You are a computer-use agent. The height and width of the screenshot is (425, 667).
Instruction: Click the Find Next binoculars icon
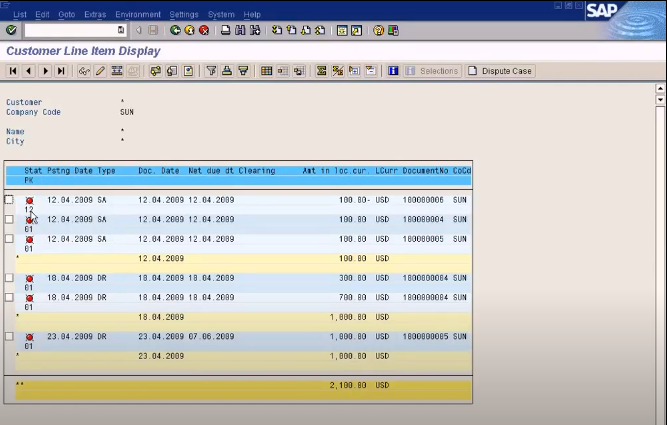(x=255, y=30)
